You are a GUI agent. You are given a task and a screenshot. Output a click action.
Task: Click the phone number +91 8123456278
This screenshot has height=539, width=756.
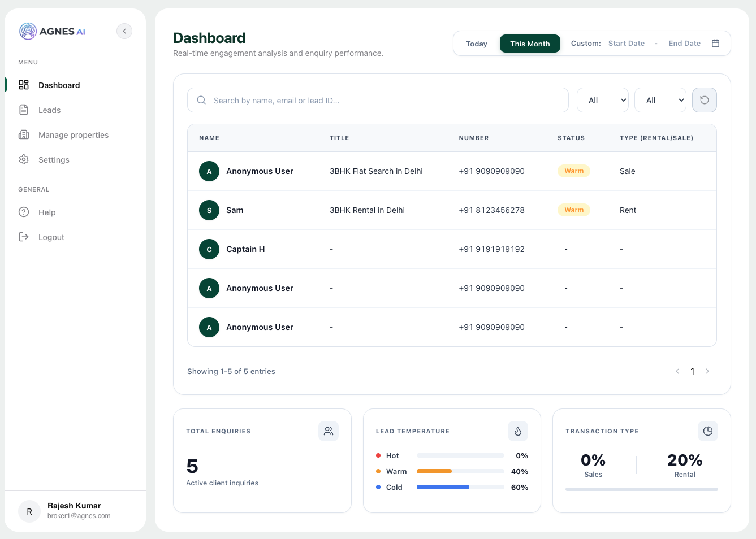[x=492, y=210]
